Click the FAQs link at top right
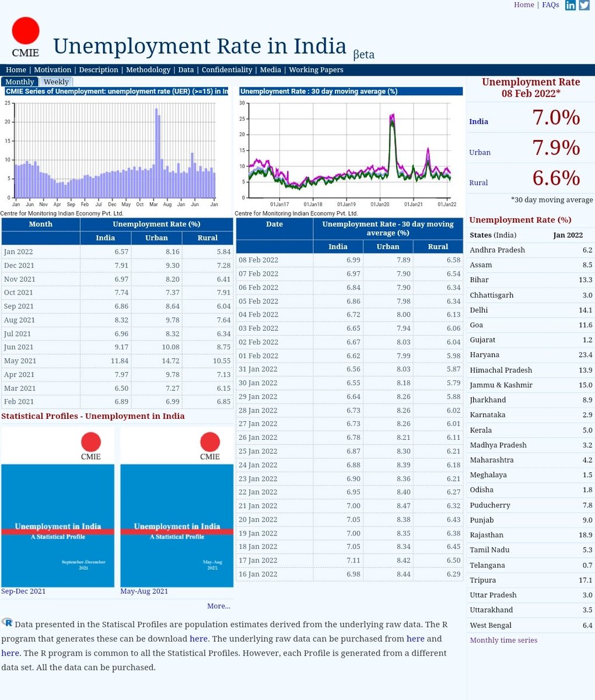Image resolution: width=595 pixels, height=700 pixels. tap(551, 5)
